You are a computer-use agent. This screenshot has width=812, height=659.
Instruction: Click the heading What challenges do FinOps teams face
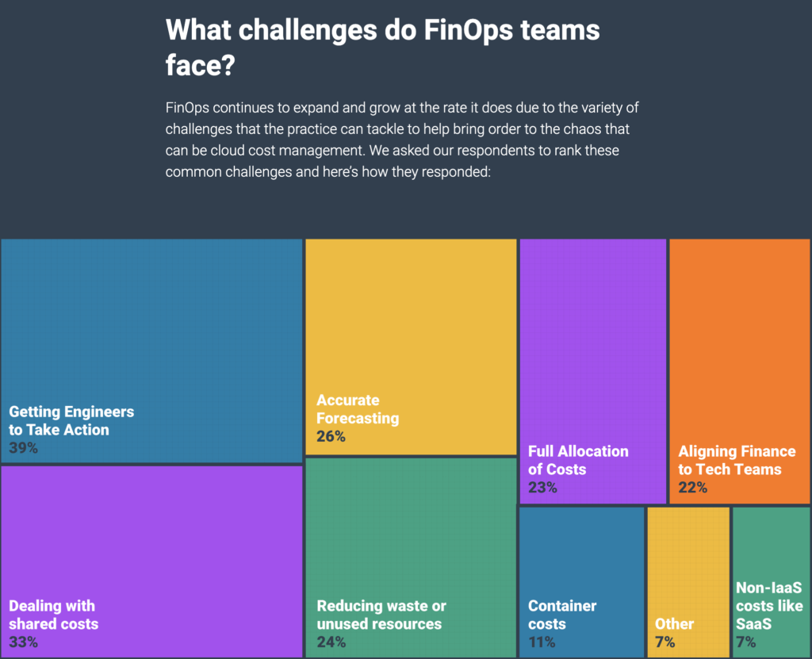point(383,48)
